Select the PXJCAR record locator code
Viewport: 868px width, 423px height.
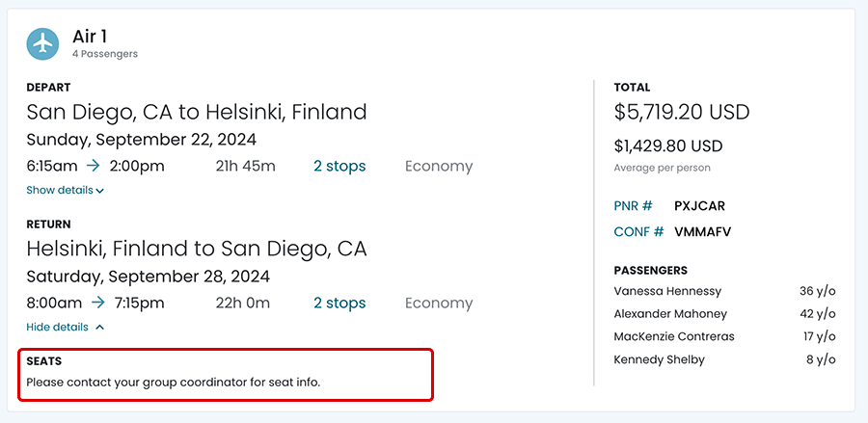click(699, 206)
